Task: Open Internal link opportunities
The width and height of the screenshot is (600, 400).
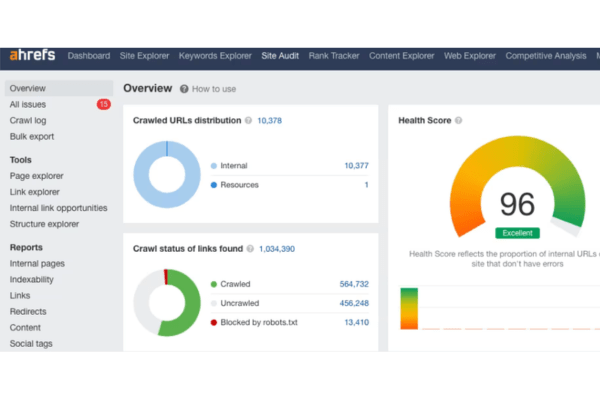Action: tap(59, 208)
